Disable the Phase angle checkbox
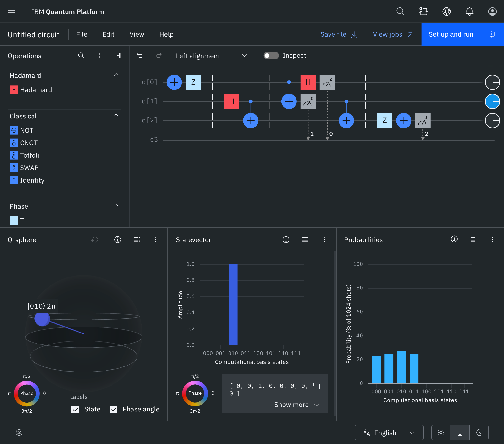This screenshot has height=444, width=504. point(114,409)
